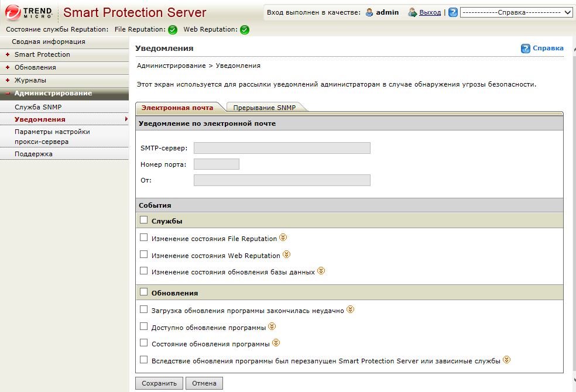
Task: Click the help question icon in top bar
Action: [x=453, y=12]
